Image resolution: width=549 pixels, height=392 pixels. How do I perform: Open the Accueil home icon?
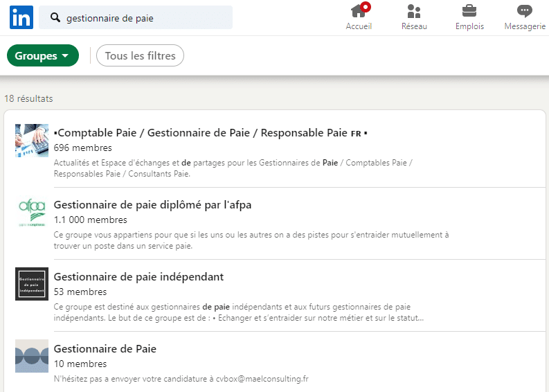359,10
